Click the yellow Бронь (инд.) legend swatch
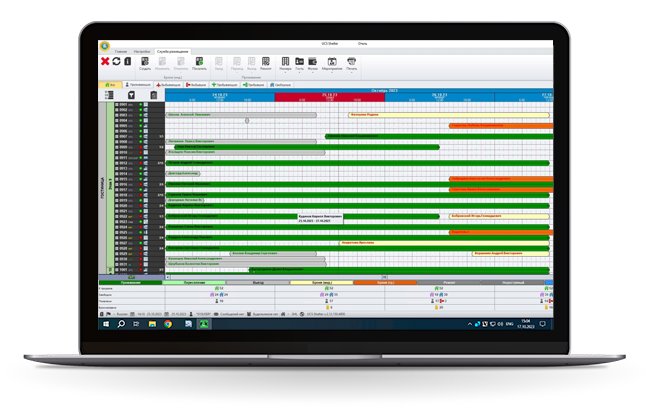This screenshot has height=412, width=650. (322, 283)
